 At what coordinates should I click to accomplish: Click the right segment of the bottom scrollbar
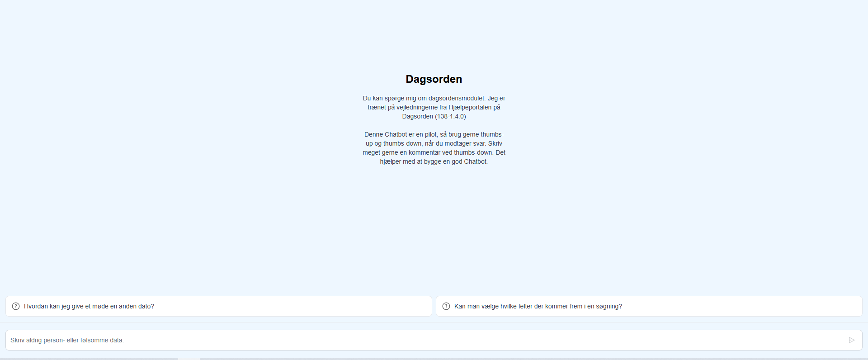533,359
